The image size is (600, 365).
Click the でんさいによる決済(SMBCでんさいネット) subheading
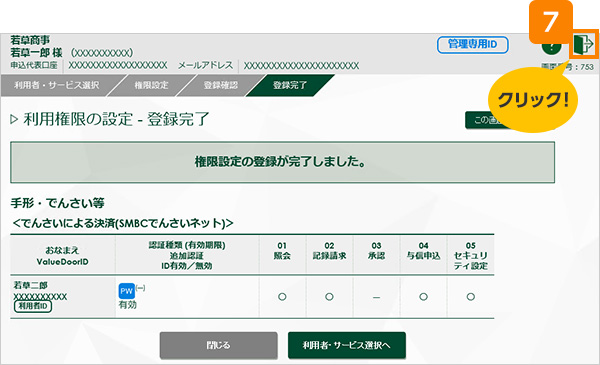pos(122,223)
